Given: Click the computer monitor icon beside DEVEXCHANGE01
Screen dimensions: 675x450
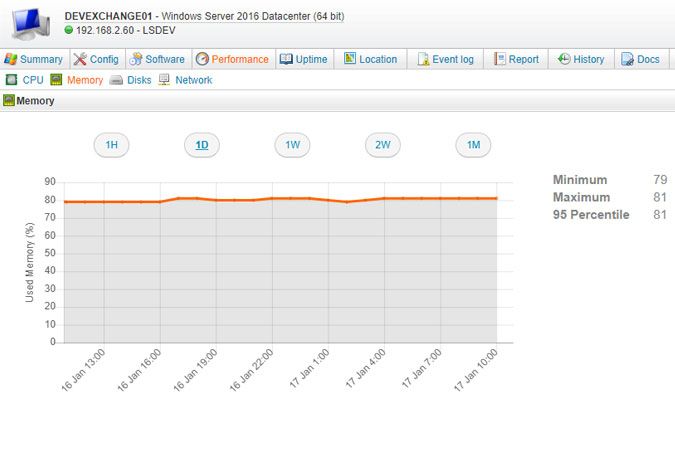Looking at the screenshot, I should 29,24.
